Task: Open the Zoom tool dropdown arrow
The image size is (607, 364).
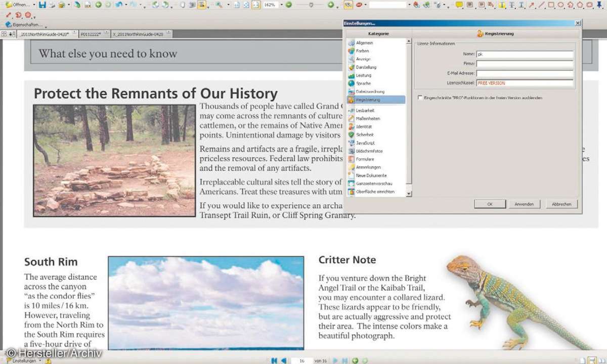Action: pyautogui.click(x=228, y=5)
